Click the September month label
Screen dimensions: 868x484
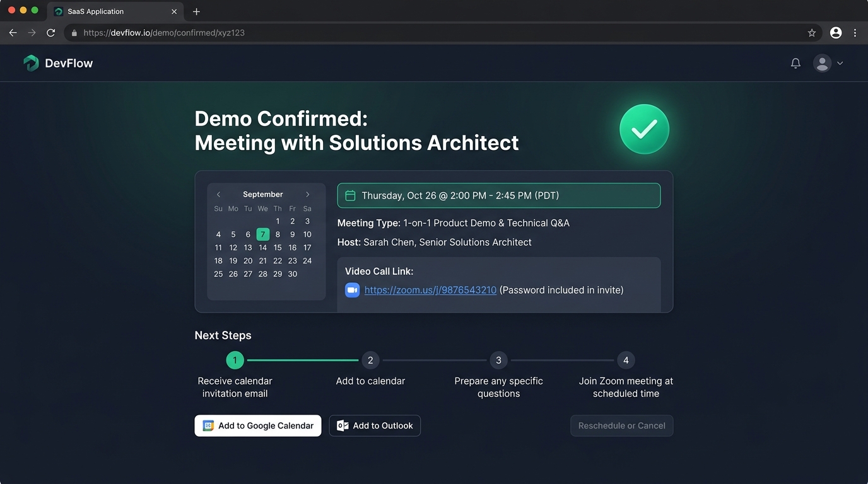pos(263,195)
